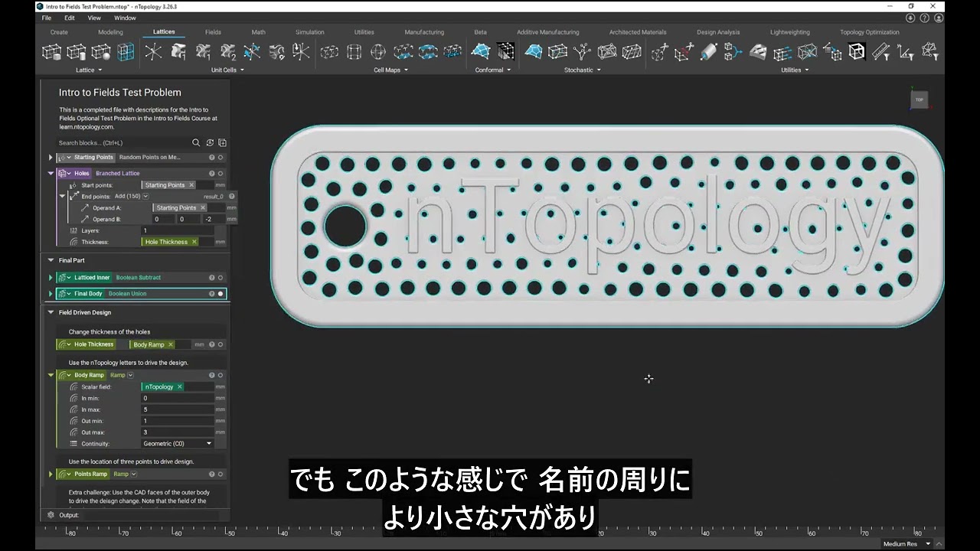Click the white cube on black Utilities icon
Screen dimensions: 980x551
click(857, 51)
